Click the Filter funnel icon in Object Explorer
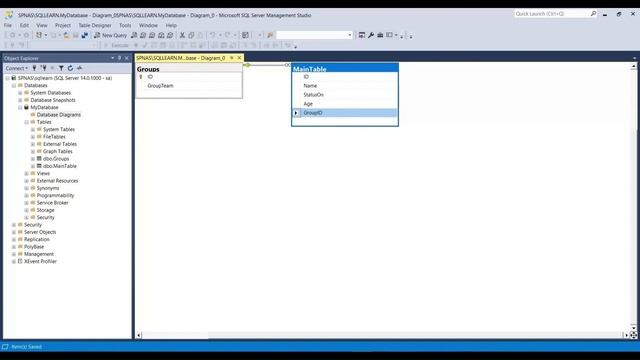This screenshot has width=640, height=360. [61, 68]
